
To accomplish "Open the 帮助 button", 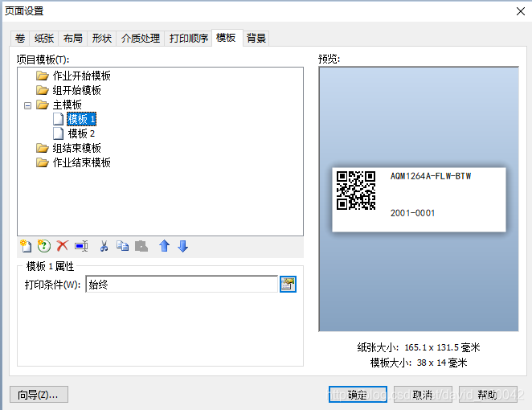I will 488,395.
